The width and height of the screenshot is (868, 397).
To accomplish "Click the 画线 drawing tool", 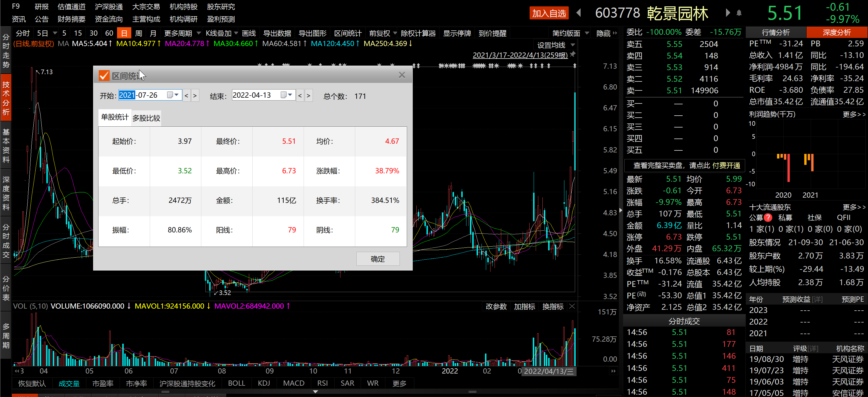I will tap(249, 33).
